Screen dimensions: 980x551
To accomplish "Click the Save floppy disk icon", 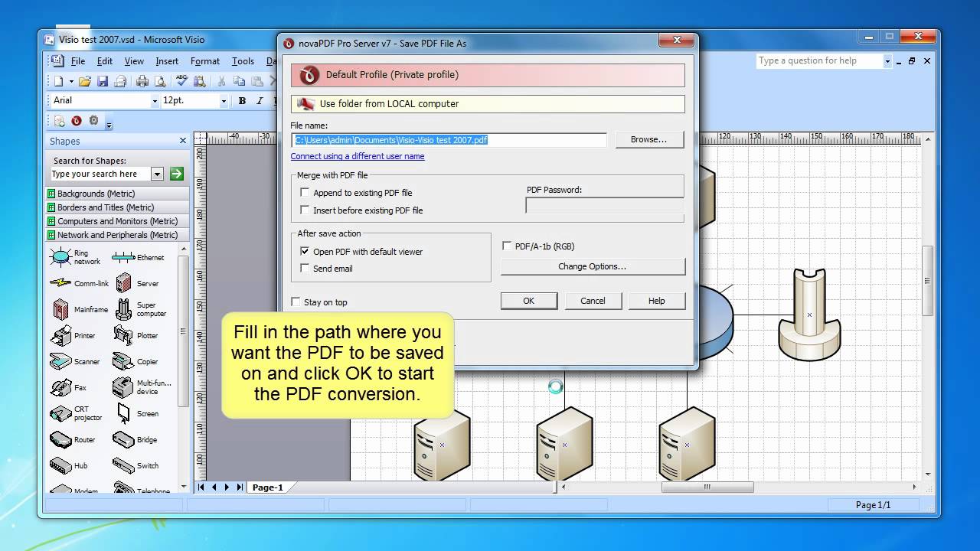I will (x=102, y=80).
